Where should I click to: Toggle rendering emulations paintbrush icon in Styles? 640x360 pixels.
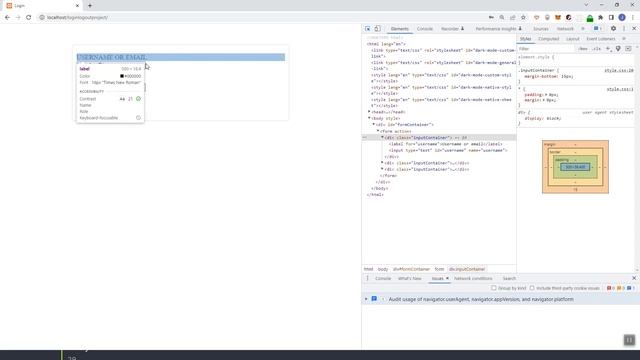(x=618, y=49)
